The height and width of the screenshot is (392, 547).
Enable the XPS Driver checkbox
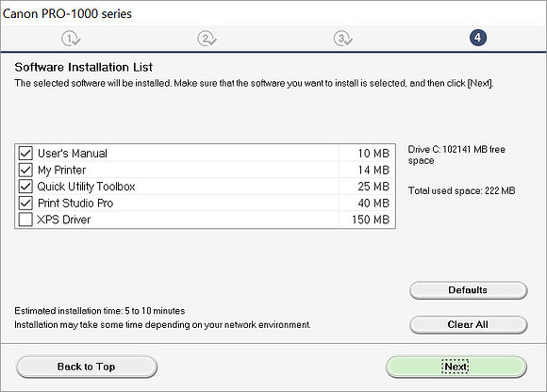point(25,220)
